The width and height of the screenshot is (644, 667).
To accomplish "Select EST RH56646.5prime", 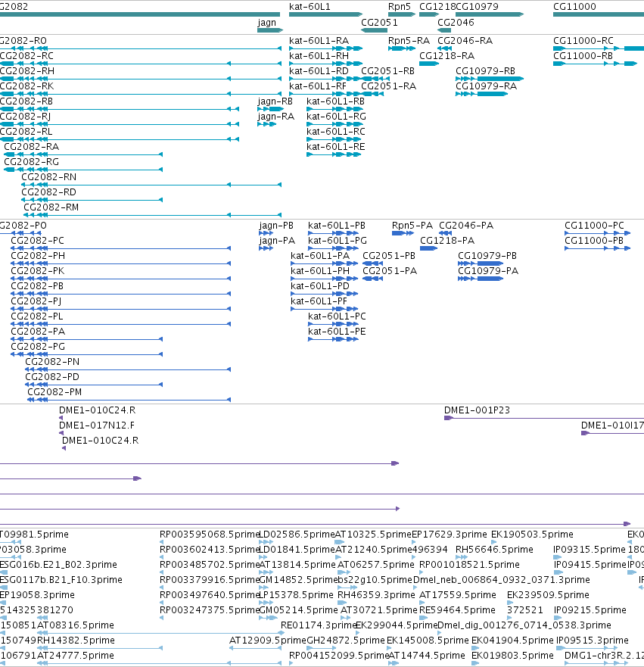I will click(x=494, y=550).
